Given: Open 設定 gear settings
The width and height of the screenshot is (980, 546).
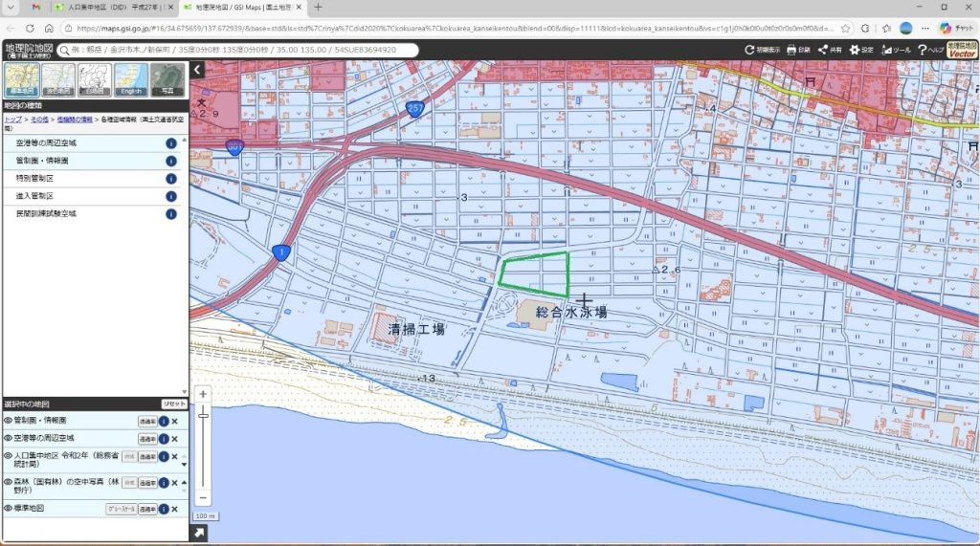Looking at the screenshot, I should [860, 50].
